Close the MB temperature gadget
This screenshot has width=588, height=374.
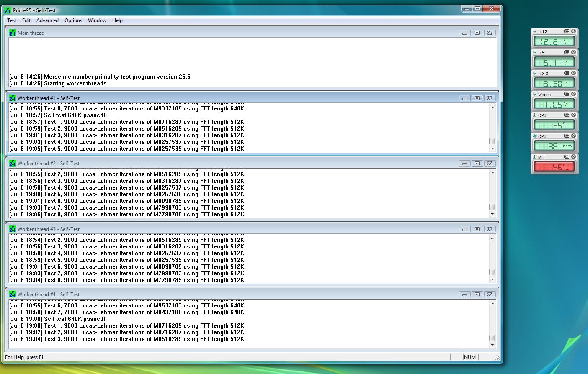tap(574, 157)
